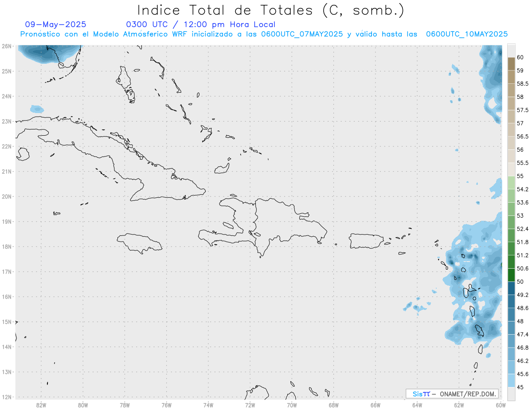Click the latitude axis label '19N'
Viewport: 532px width, 411px height.
[6, 222]
